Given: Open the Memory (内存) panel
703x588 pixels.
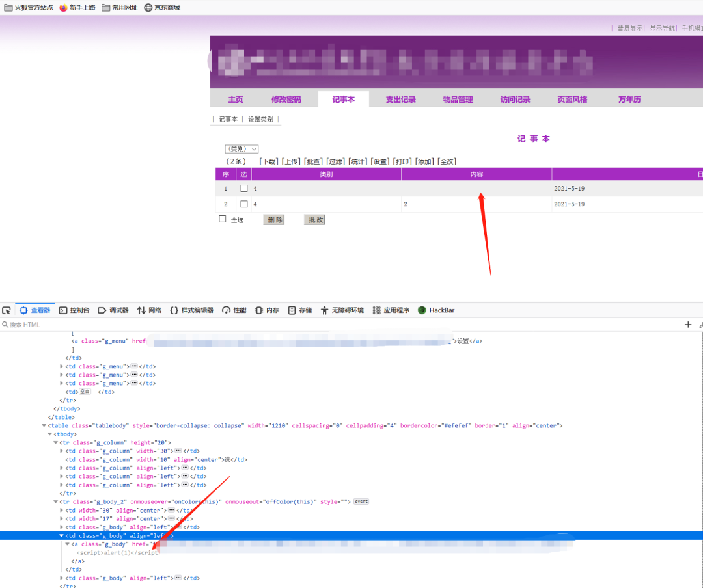Looking at the screenshot, I should click(267, 310).
